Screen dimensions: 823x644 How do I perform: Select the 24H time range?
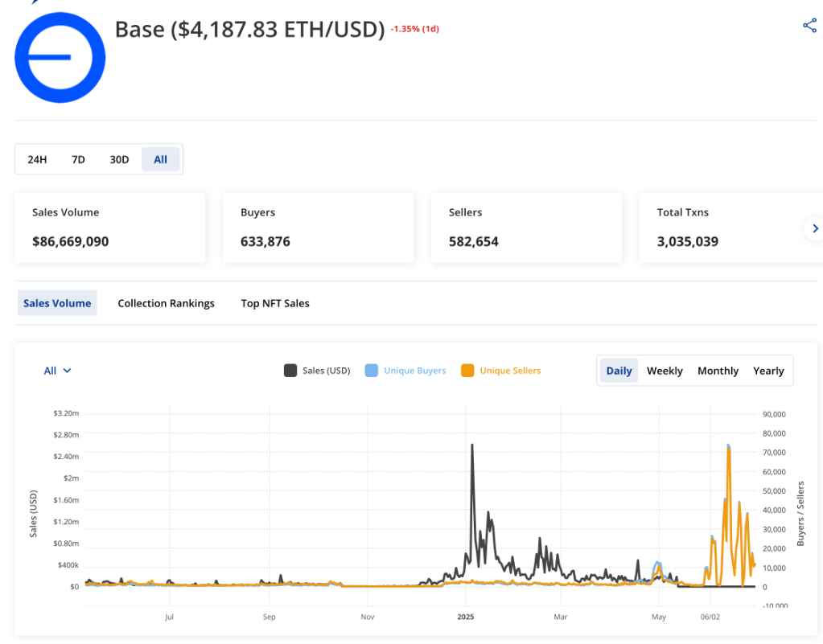pos(37,159)
